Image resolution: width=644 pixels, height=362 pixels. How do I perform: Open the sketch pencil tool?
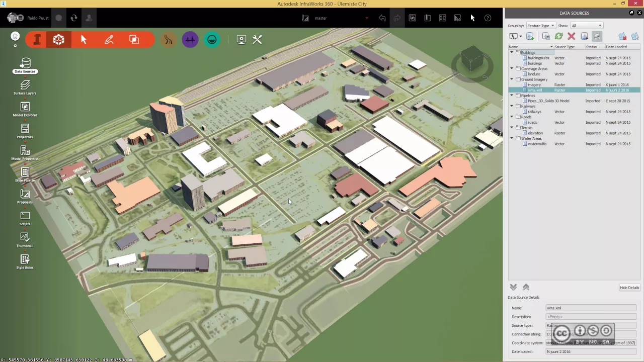(x=109, y=40)
